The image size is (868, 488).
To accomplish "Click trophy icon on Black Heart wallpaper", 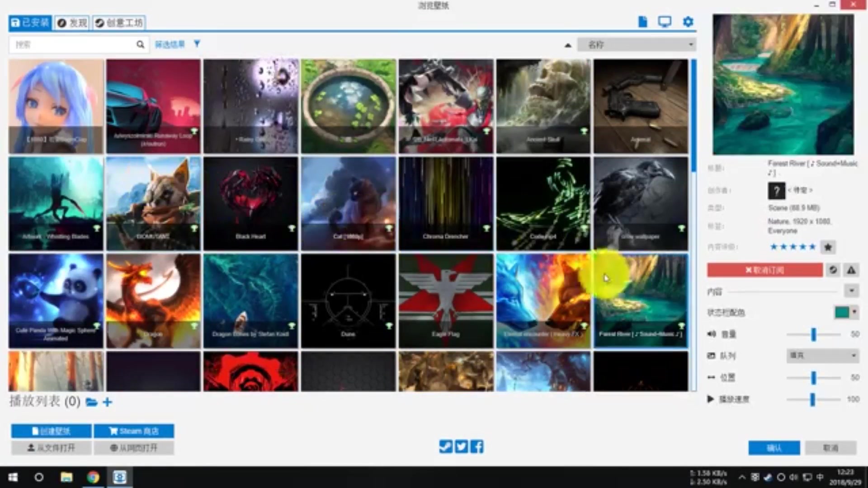I will click(292, 229).
